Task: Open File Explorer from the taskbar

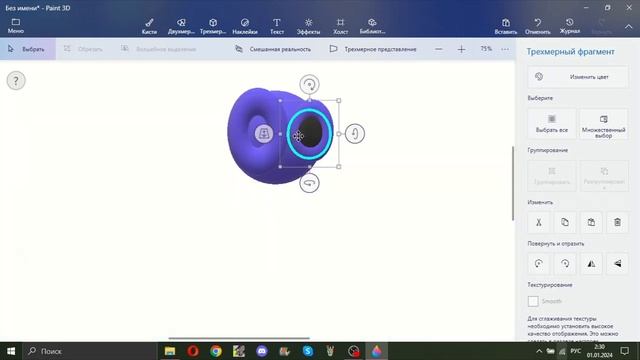Action: [x=170, y=351]
